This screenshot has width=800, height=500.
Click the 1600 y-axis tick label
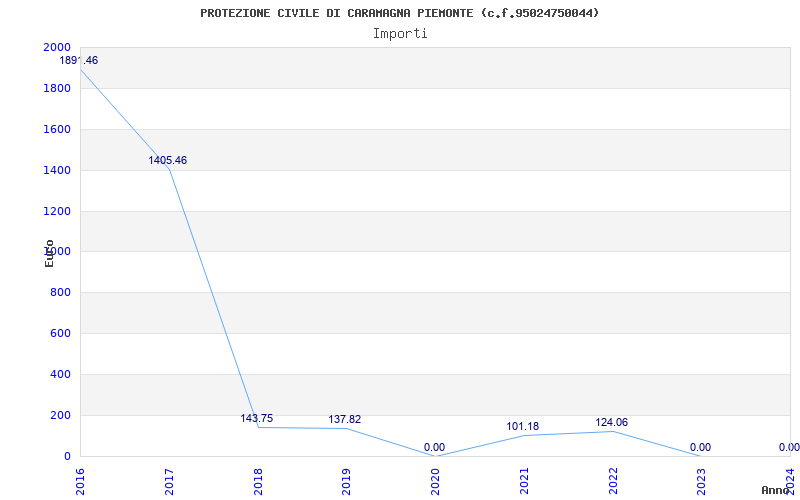(57, 130)
